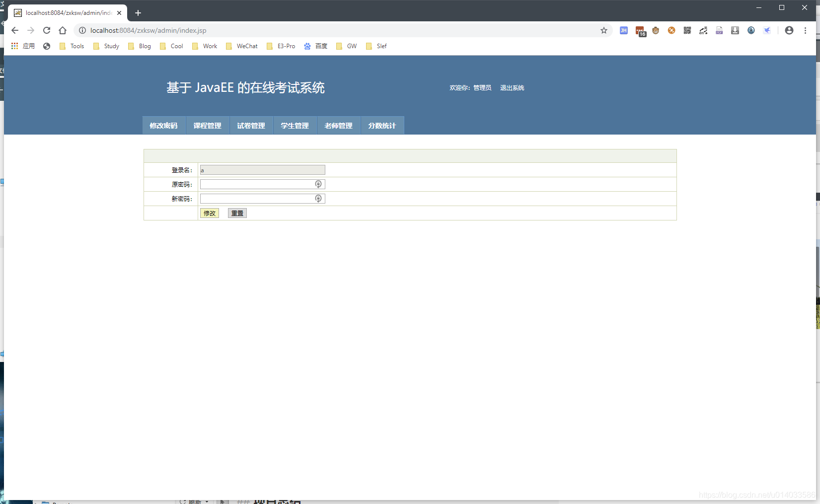
Task: Open the browser home page icon
Action: pyautogui.click(x=63, y=30)
